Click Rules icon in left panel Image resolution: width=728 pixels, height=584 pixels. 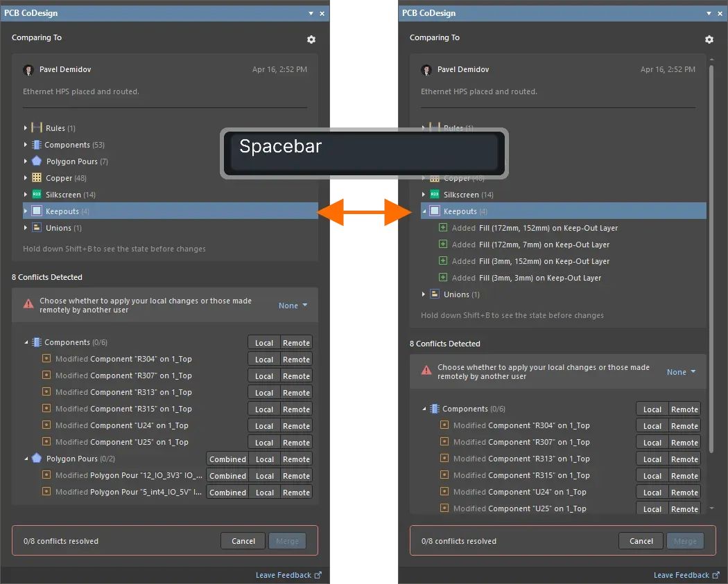click(x=37, y=127)
